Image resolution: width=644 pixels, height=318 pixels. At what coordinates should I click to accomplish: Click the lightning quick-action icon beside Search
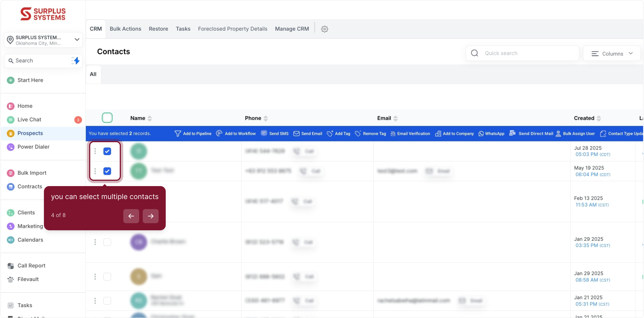tap(76, 61)
